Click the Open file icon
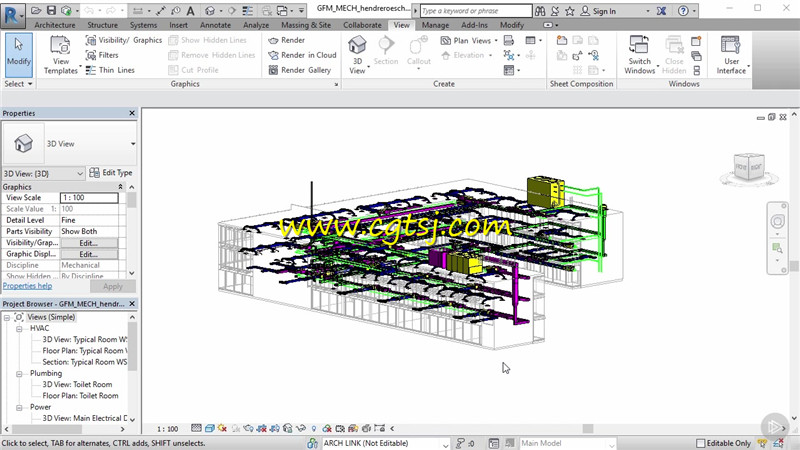Viewport: 800px width, 450px height. pyautogui.click(x=36, y=10)
